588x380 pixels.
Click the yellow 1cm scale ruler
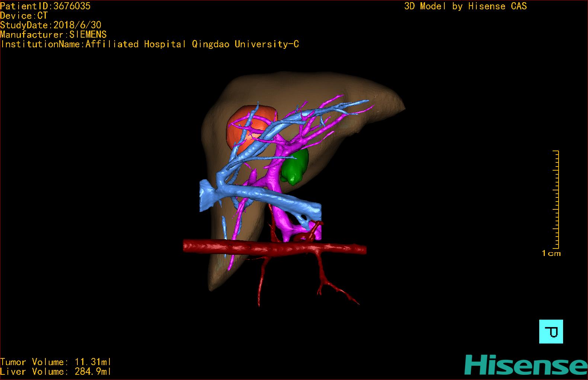coord(556,199)
